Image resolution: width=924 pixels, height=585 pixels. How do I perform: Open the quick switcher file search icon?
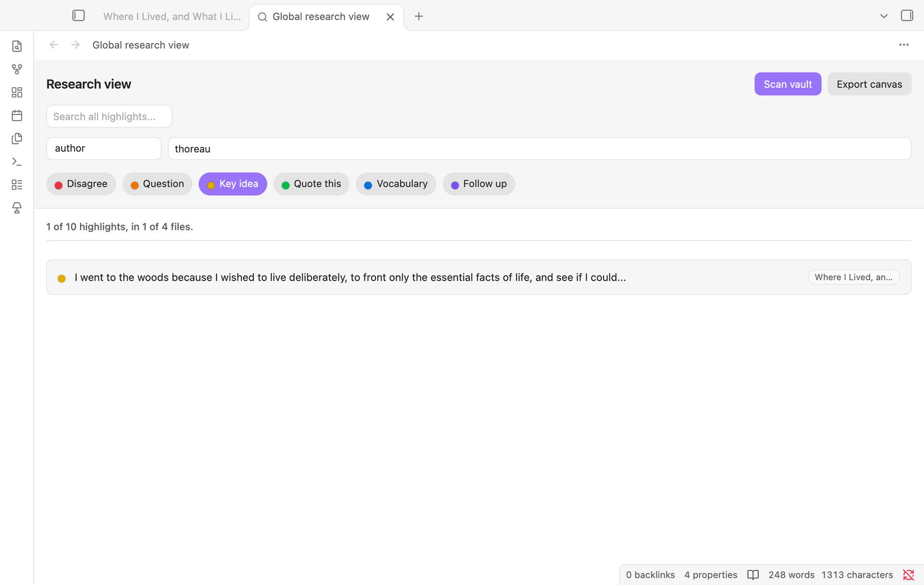17,46
